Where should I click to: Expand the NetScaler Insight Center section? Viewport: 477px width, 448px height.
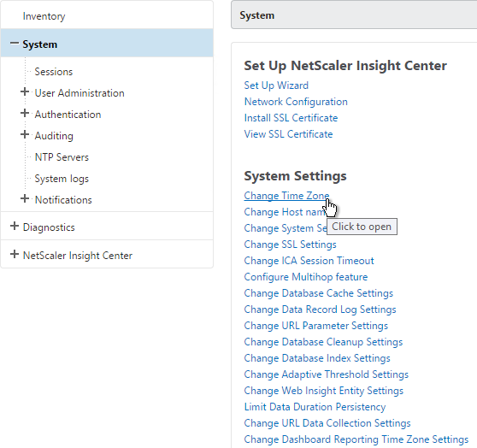pyautogui.click(x=15, y=254)
